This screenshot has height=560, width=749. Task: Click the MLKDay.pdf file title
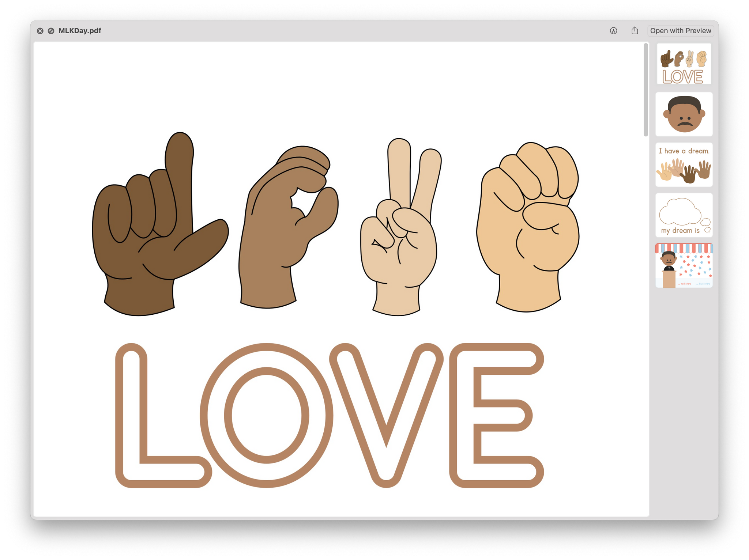coord(80,31)
